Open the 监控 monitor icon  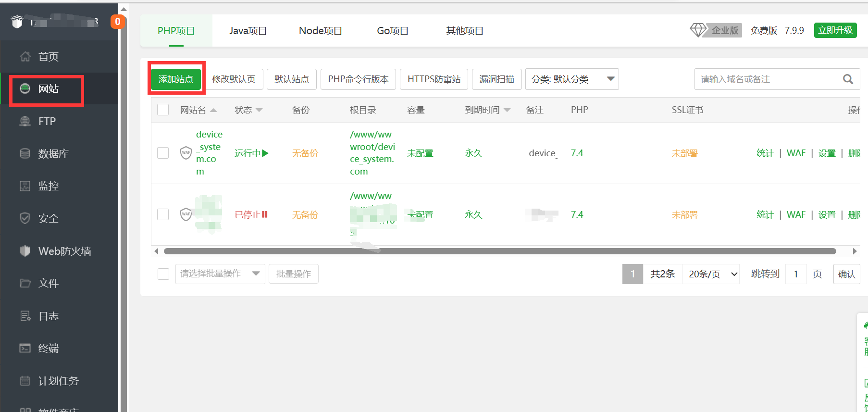25,186
